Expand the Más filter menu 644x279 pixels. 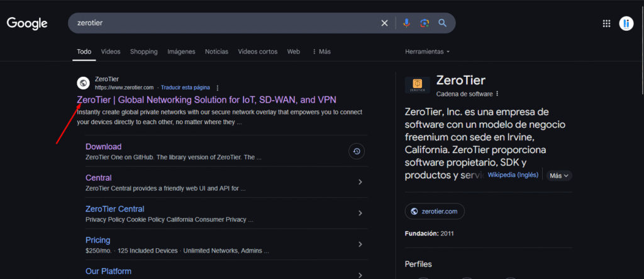(x=321, y=52)
